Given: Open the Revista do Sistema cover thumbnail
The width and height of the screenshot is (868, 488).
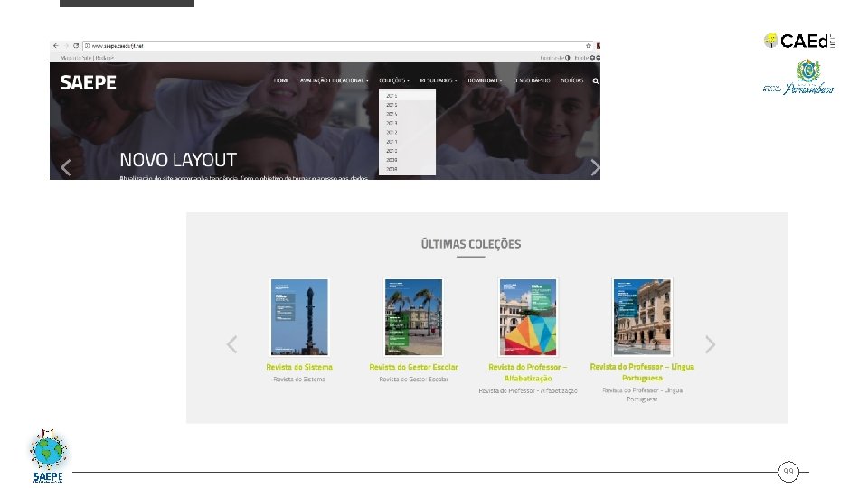Looking at the screenshot, I should (299, 317).
